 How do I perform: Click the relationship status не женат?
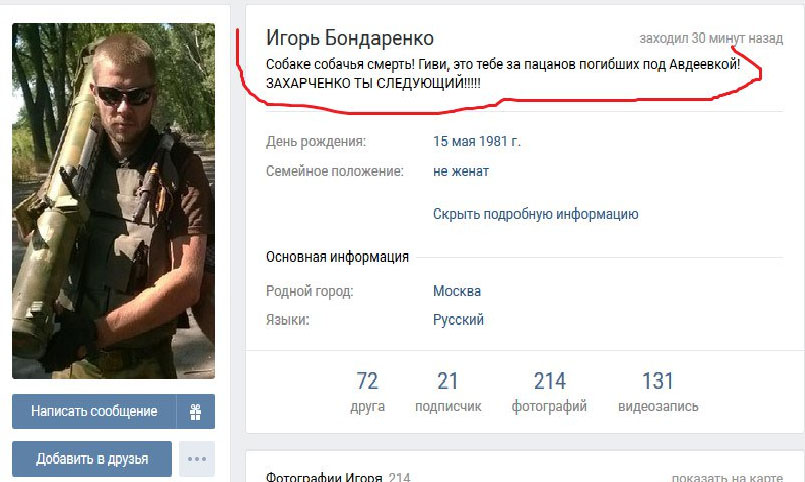(x=461, y=171)
